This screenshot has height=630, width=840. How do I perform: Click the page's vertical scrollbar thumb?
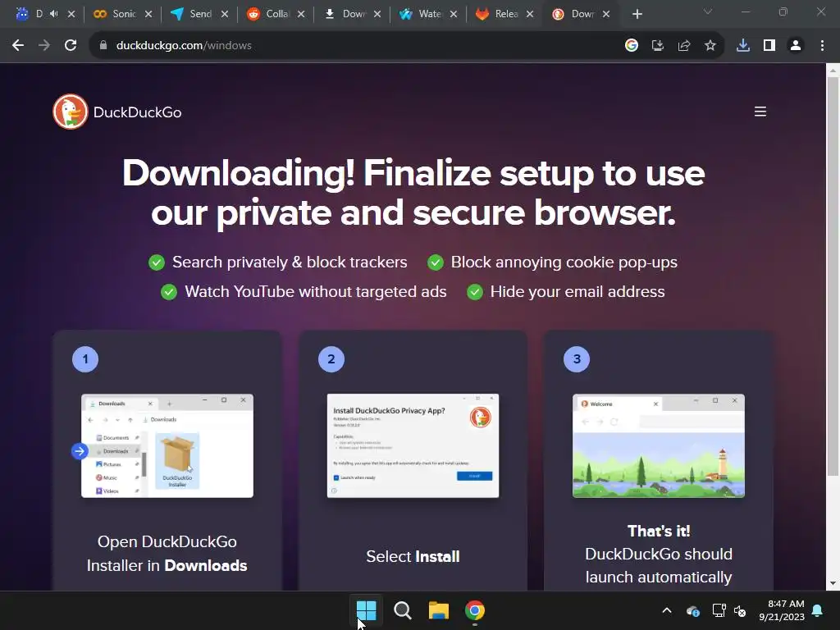(x=833, y=276)
